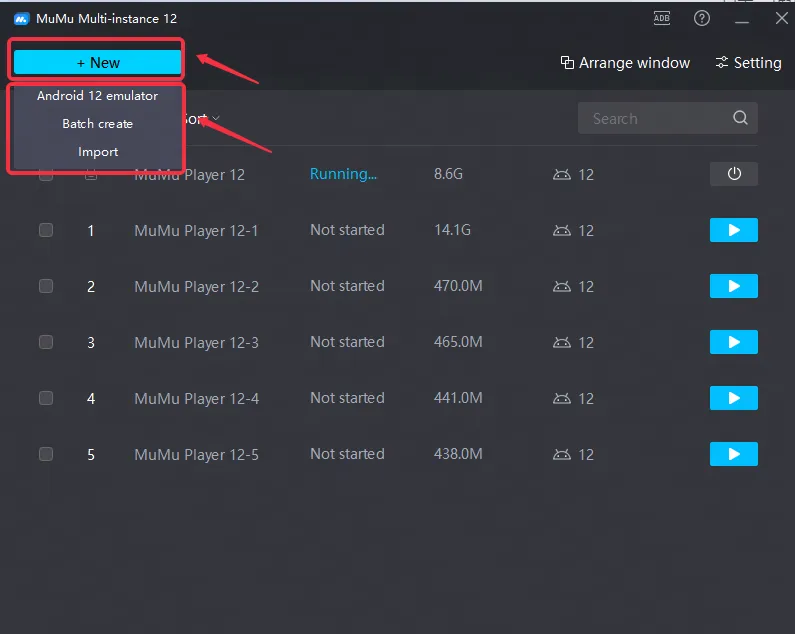Select MuMu Player 12-1 name
Viewport: 795px width, 634px height.
(x=196, y=231)
